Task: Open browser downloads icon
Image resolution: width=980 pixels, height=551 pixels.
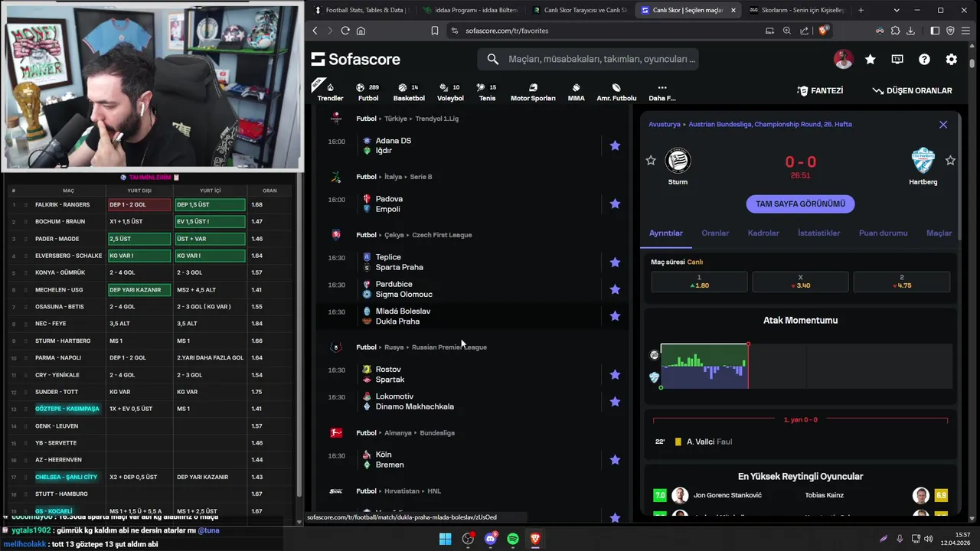Action: [910, 31]
